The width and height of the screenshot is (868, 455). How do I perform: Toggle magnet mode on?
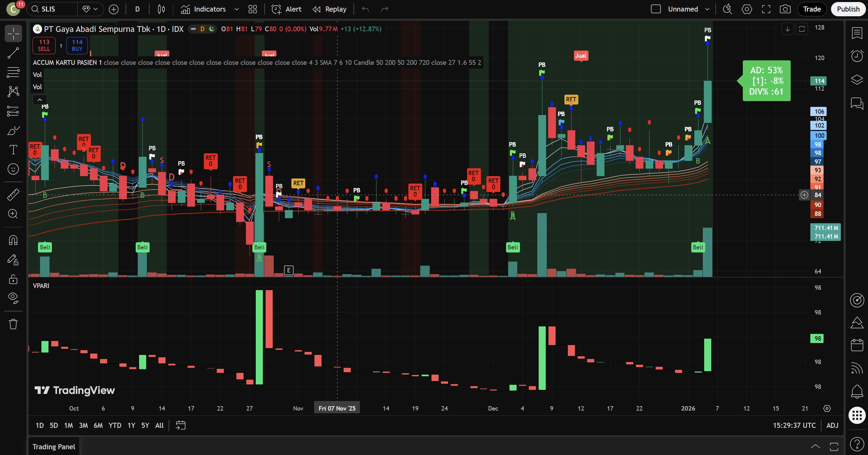[13, 240]
